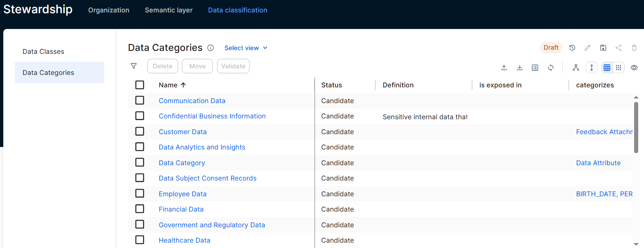Toggle row height with the vertical arrows button
644x248 pixels.
point(592,67)
